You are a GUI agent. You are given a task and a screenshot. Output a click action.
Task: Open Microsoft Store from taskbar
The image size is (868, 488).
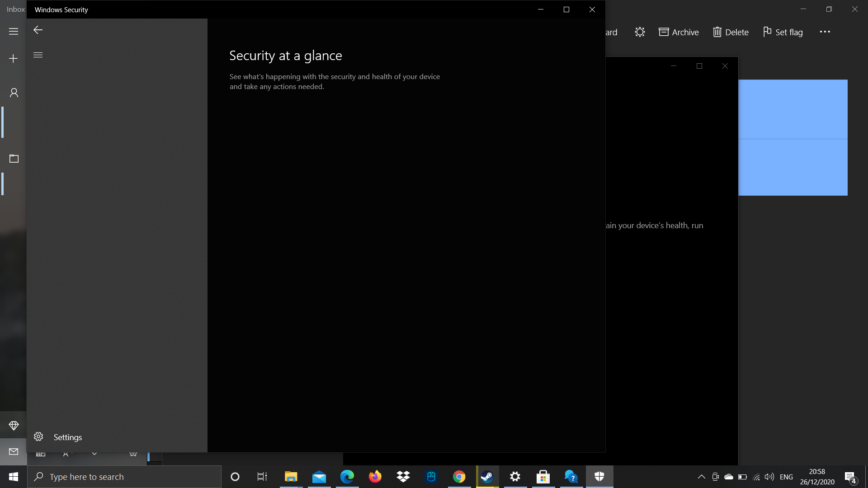543,477
